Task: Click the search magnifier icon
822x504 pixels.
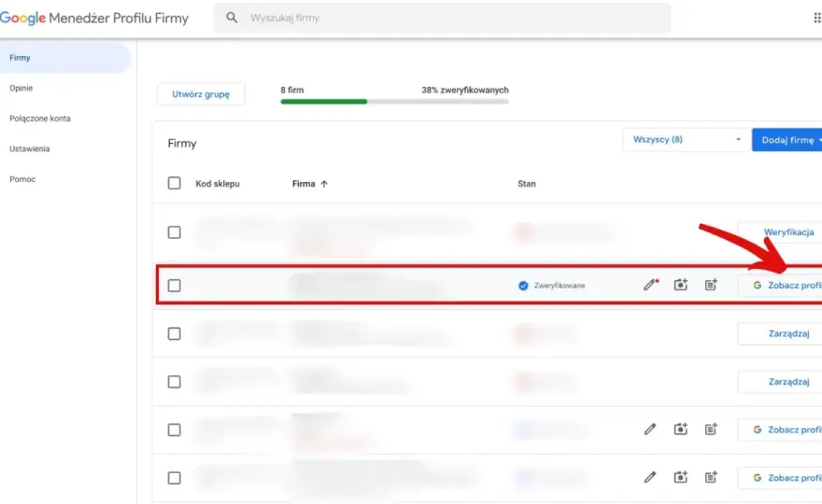Action: point(232,18)
